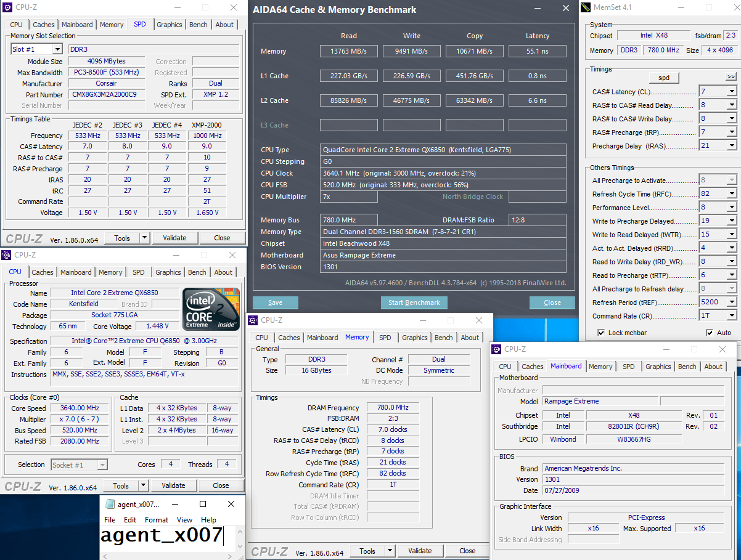
Task: Click Close button in AIDA64 benchmark
Action: click(x=552, y=302)
